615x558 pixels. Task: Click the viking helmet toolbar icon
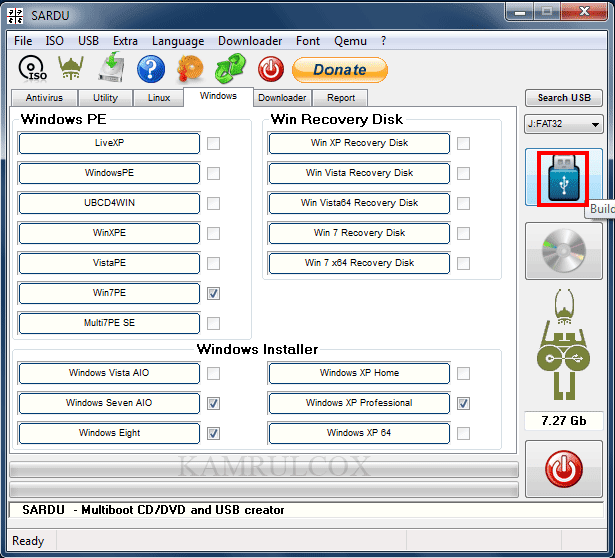[x=71, y=67]
